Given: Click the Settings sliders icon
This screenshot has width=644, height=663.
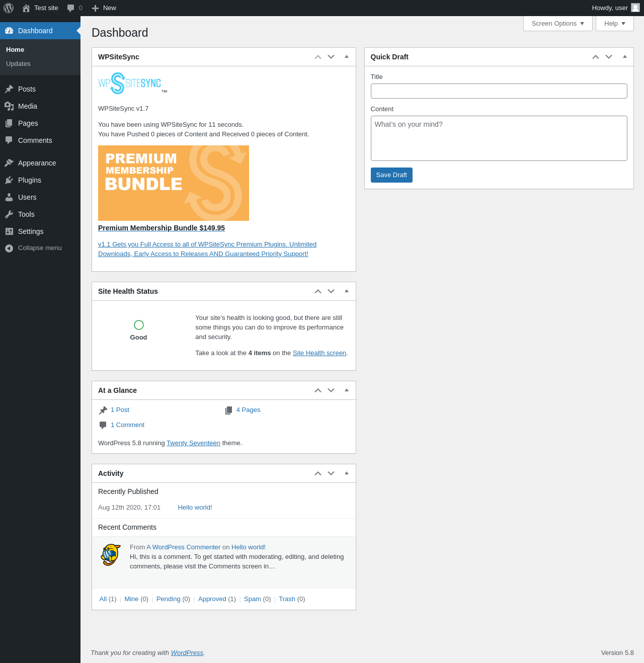Looking at the screenshot, I should tap(9, 231).
